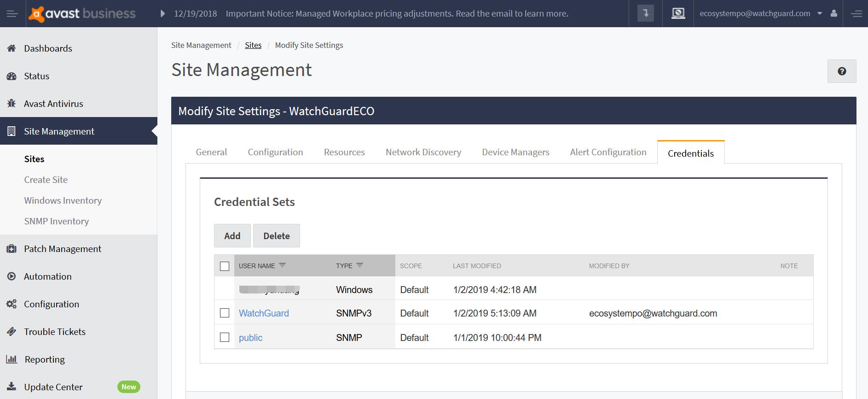Select Sites under Site Management
The height and width of the screenshot is (399, 868).
pyautogui.click(x=34, y=159)
